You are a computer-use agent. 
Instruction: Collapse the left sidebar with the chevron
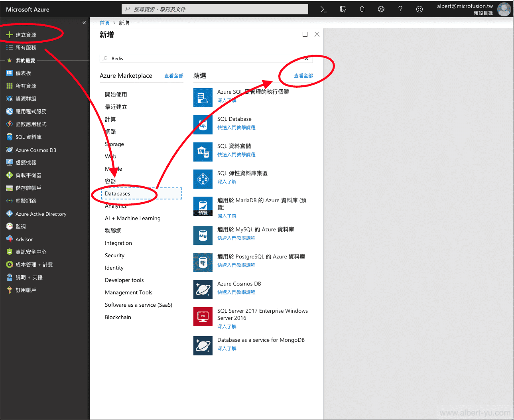click(84, 23)
